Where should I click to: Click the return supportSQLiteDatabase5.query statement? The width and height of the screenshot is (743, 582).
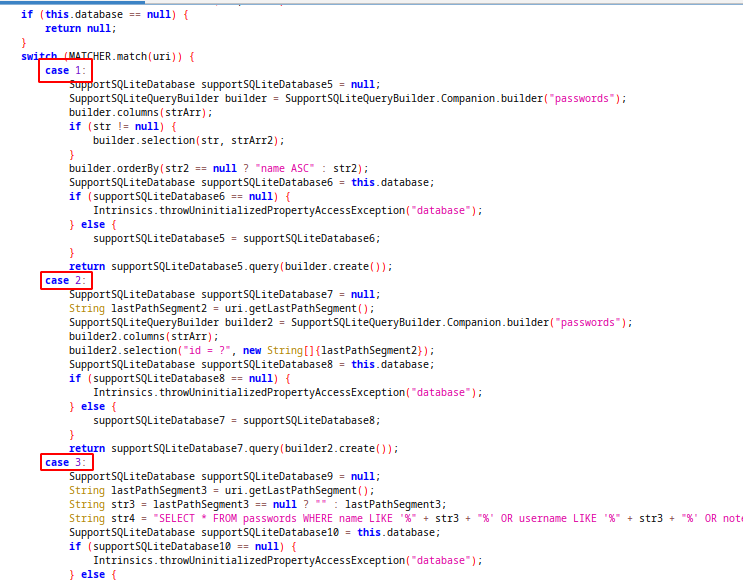pyautogui.click(x=230, y=267)
